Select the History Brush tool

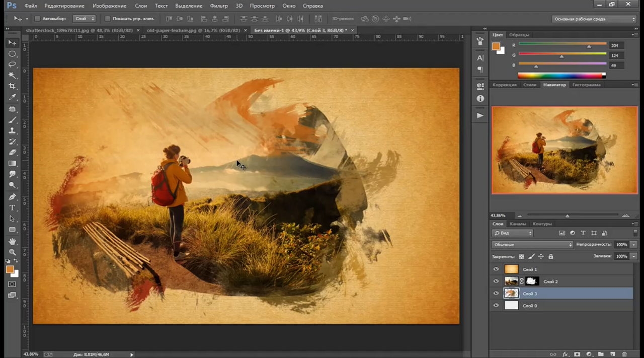click(x=13, y=141)
